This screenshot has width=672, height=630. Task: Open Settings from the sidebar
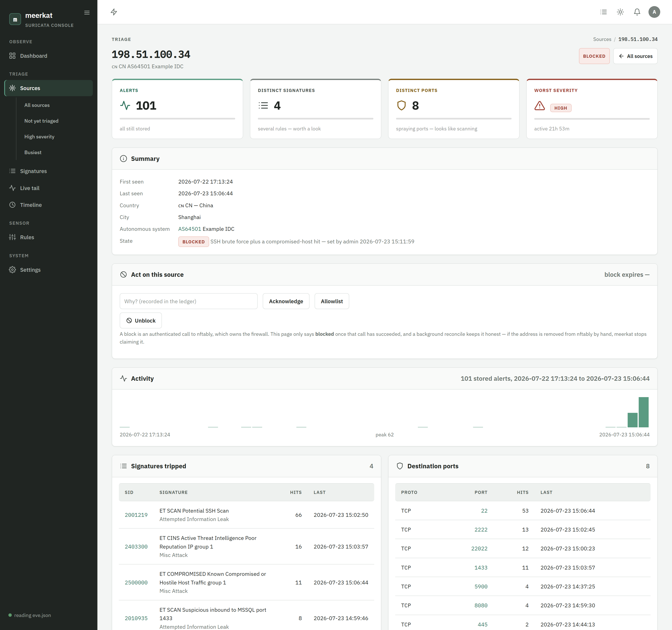pyautogui.click(x=48, y=270)
